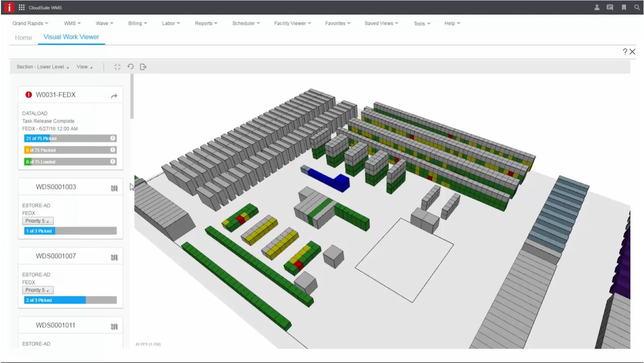Expand the Help menu
Screen dimensions: 644x363
[452, 23]
